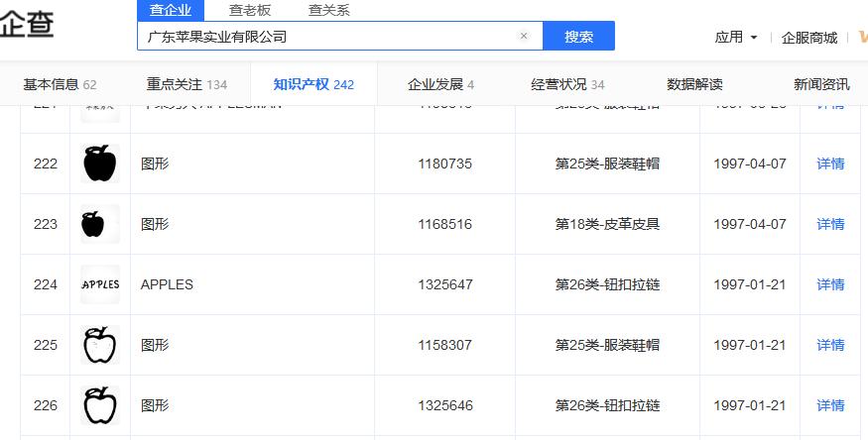The height and width of the screenshot is (440, 868).
Task: Click registration number 1325646
Action: (445, 405)
